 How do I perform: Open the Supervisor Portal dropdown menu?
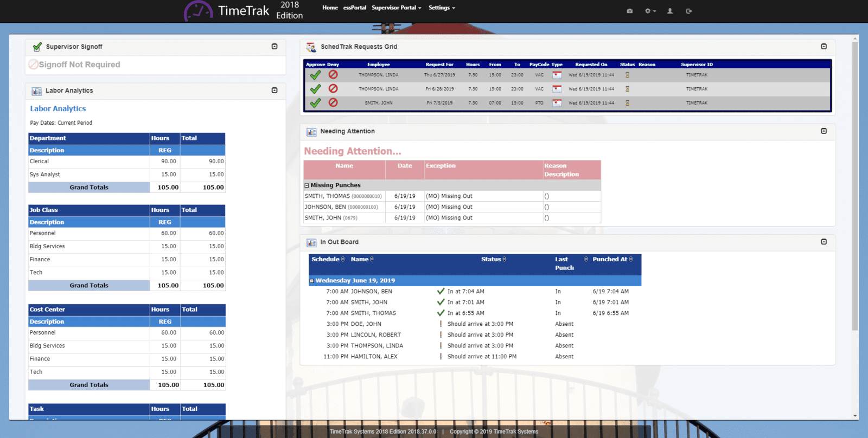(396, 8)
